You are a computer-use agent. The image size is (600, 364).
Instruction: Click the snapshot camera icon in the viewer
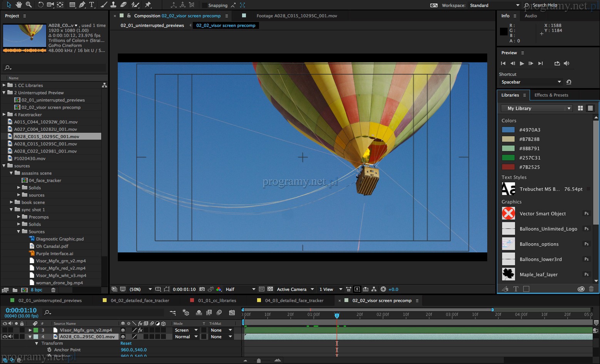coord(202,289)
